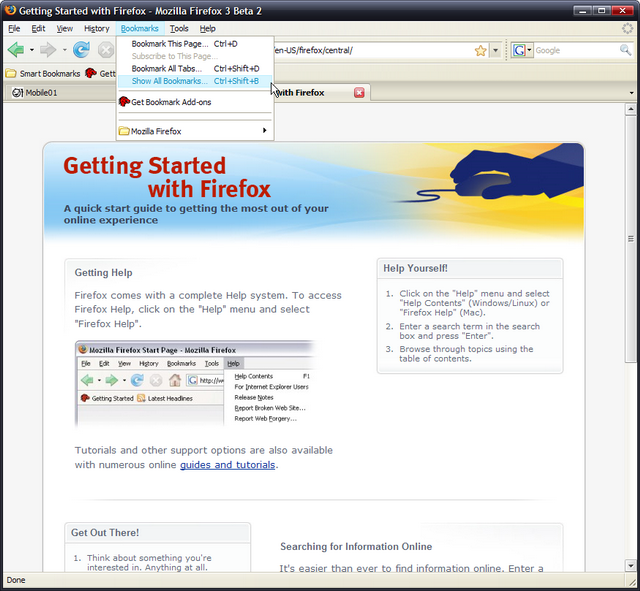Maximize the Firefox window
Image resolution: width=640 pixels, height=591 pixels.
tap(602, 11)
